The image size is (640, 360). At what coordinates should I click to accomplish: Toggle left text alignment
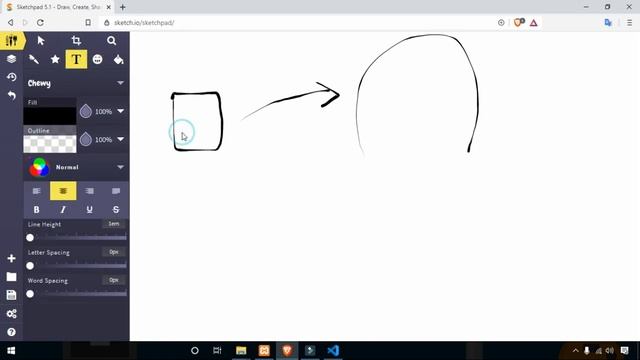(x=37, y=191)
